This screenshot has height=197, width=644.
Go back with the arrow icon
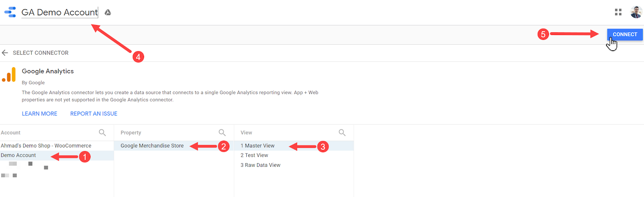5,53
